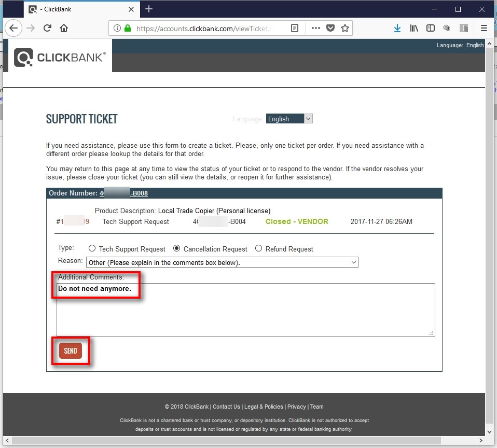Screen dimensions: 497x448
Task: Go back to the previous page
Action: click(13, 28)
